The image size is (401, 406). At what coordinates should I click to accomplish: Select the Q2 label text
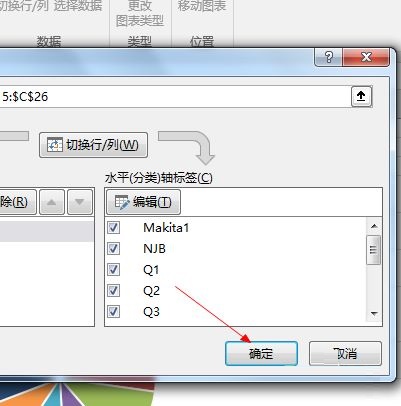[x=151, y=291]
